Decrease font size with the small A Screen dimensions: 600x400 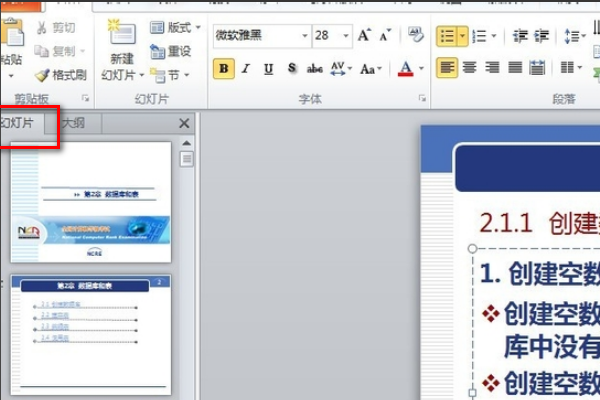pyautogui.click(x=385, y=35)
